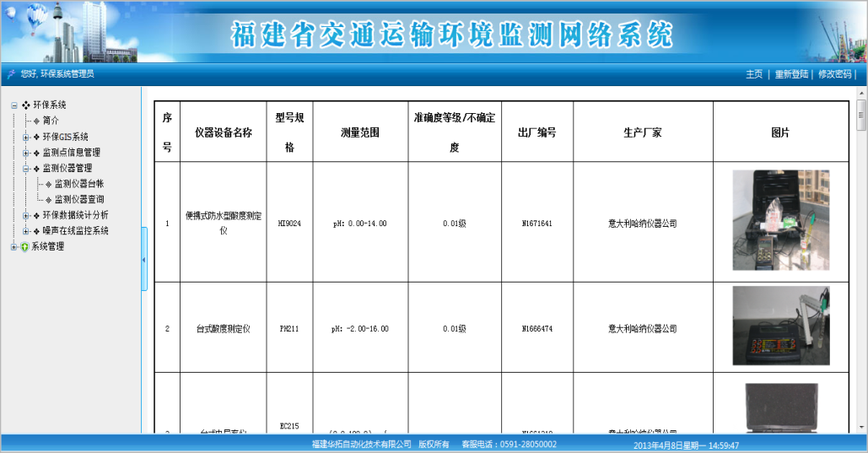
Task: Click the scrollbar down arrow
Action: click(860, 428)
